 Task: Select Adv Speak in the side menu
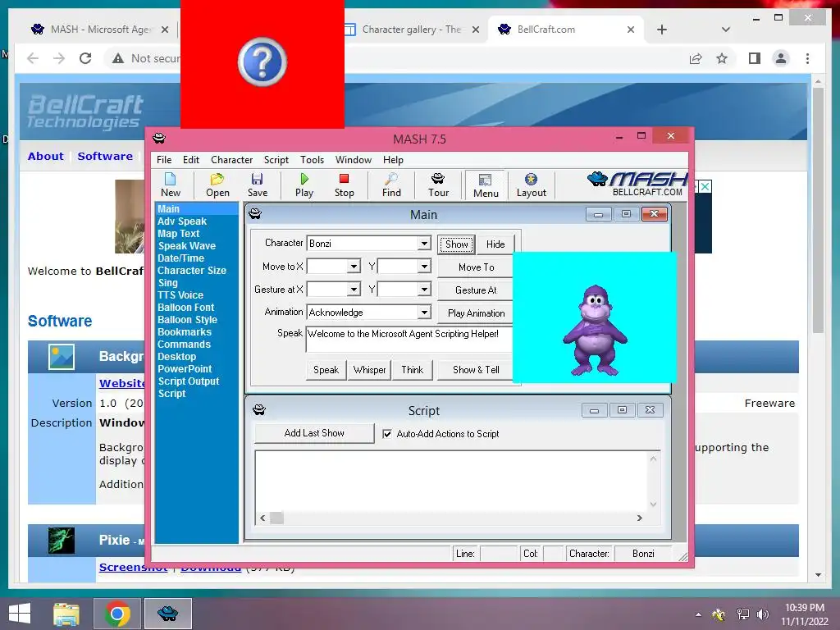182,221
